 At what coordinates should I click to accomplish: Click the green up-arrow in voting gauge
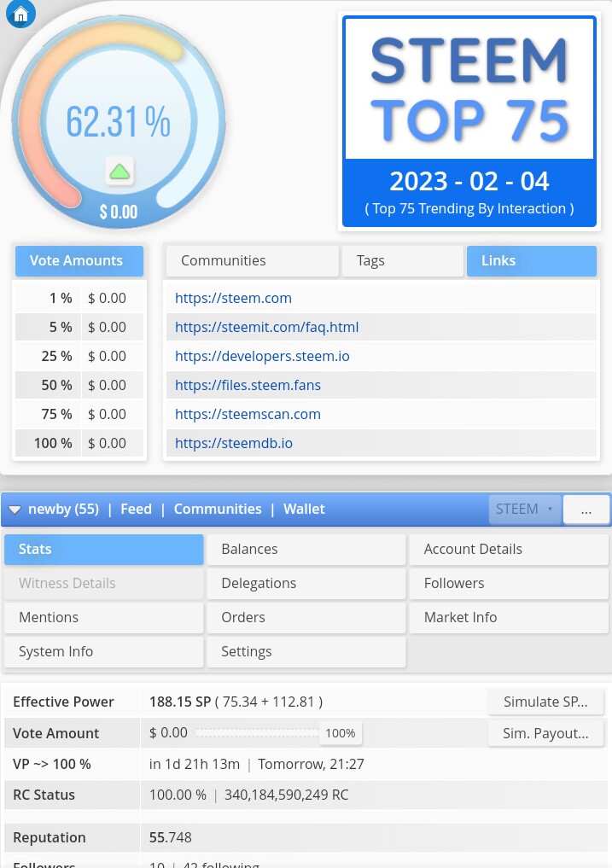pyautogui.click(x=119, y=172)
